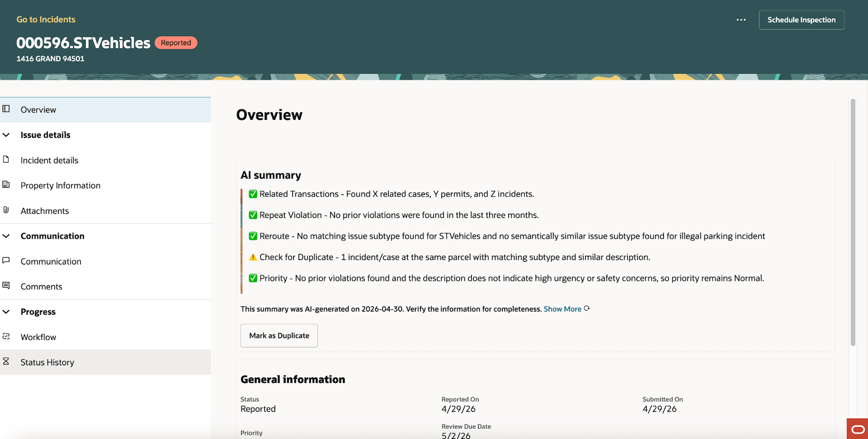Open the Oracle assistant icon at bottom right
The image size is (868, 439).
[x=858, y=429]
